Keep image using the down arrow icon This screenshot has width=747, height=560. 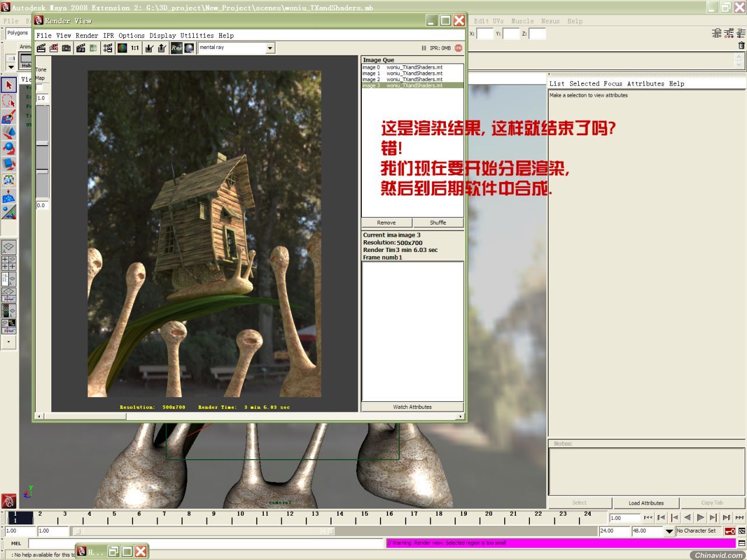[149, 48]
